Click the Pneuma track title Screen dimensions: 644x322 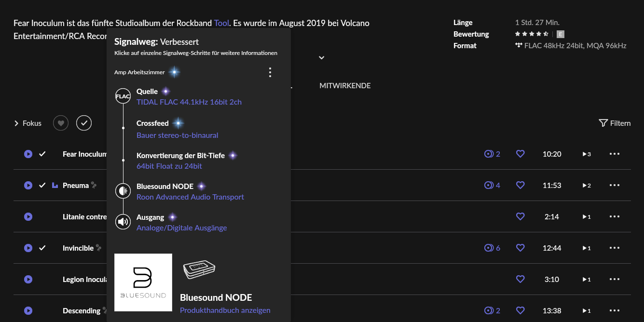pos(76,186)
